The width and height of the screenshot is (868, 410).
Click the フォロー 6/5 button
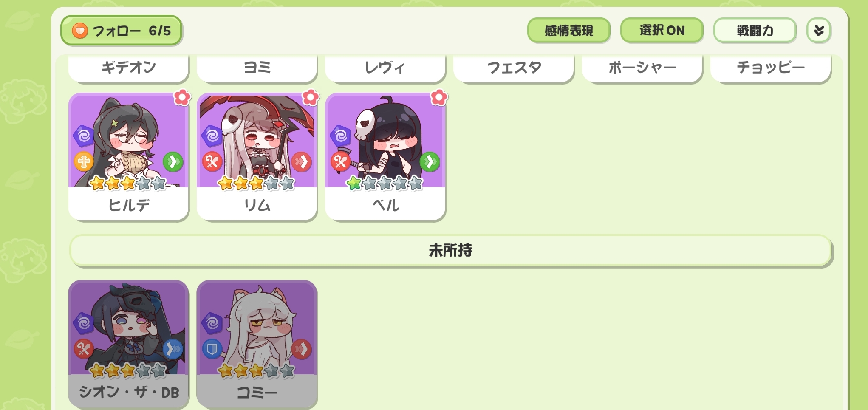(x=122, y=31)
